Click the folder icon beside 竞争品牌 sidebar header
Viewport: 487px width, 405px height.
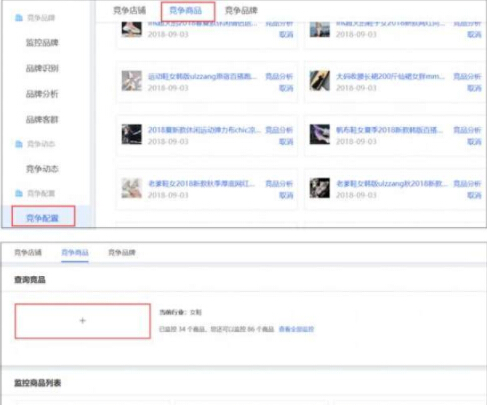click(19, 18)
